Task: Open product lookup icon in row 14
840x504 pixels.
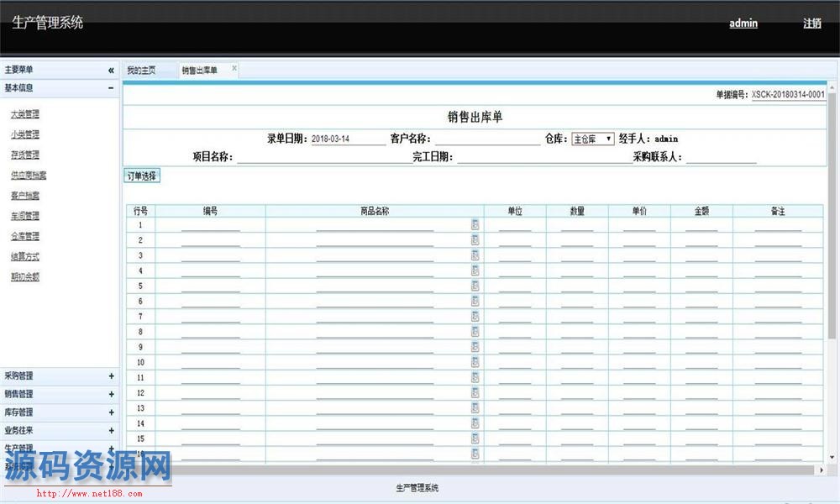Action: (x=475, y=423)
